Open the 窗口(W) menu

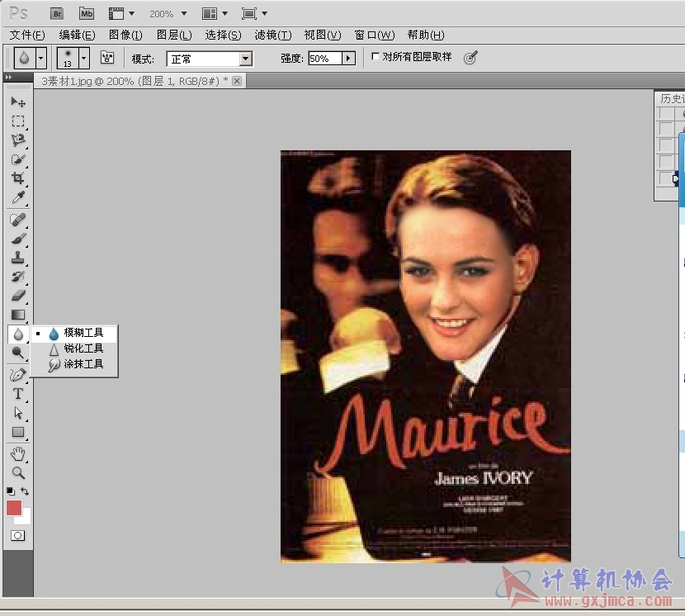375,35
